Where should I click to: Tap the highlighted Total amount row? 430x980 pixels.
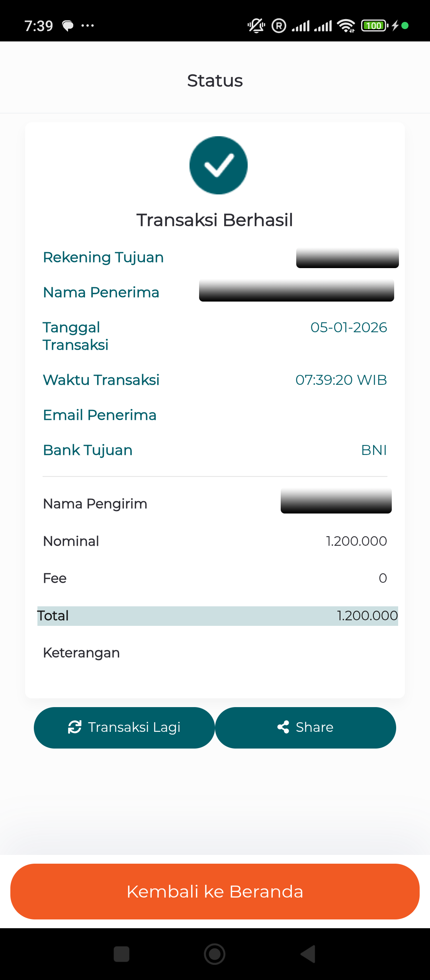coord(217,616)
